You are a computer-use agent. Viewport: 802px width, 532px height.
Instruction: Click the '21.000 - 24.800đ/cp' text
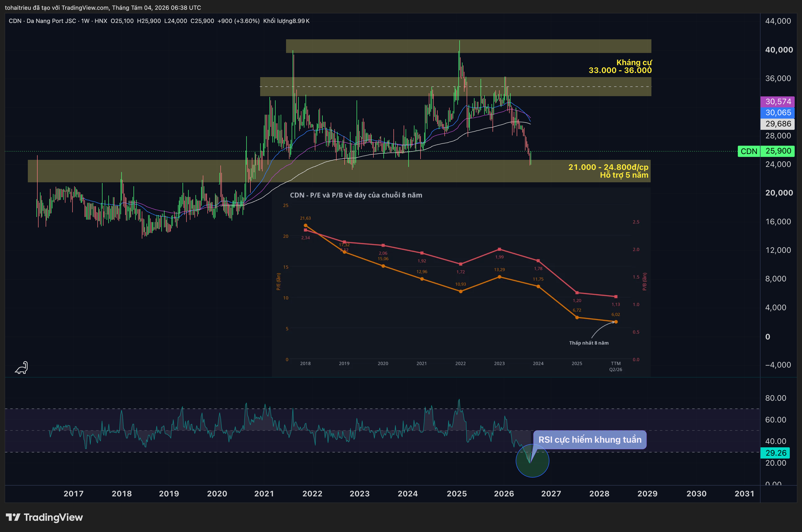(x=608, y=167)
